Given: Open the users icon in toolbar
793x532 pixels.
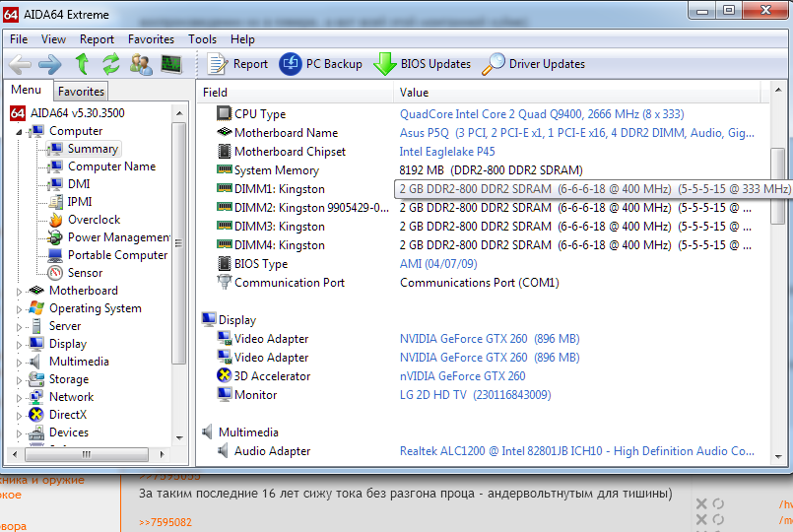Looking at the screenshot, I should (x=141, y=64).
